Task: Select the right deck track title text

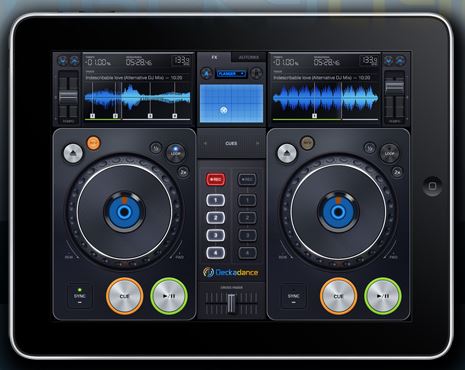Action: (x=322, y=78)
